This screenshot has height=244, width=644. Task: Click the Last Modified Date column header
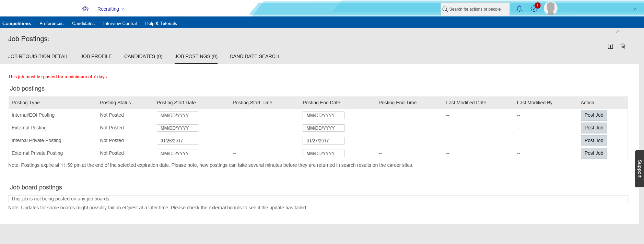(x=466, y=103)
